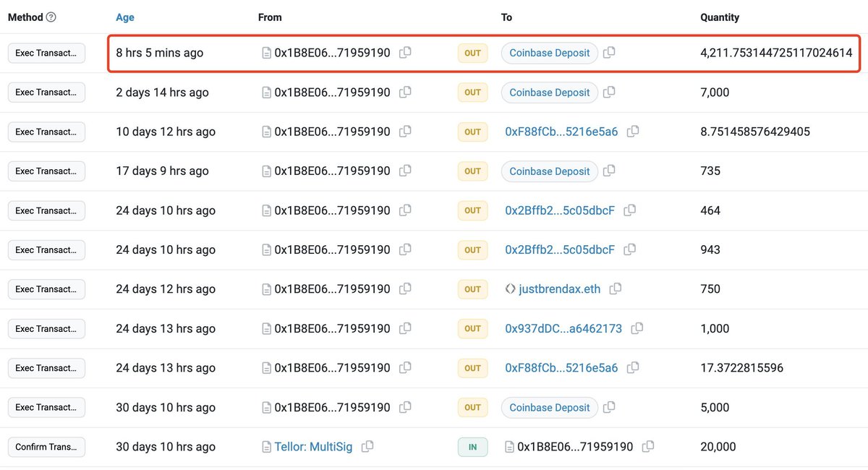Copy From address in the 7,000 quantity row
This screenshot has height=470, width=868.
point(405,93)
